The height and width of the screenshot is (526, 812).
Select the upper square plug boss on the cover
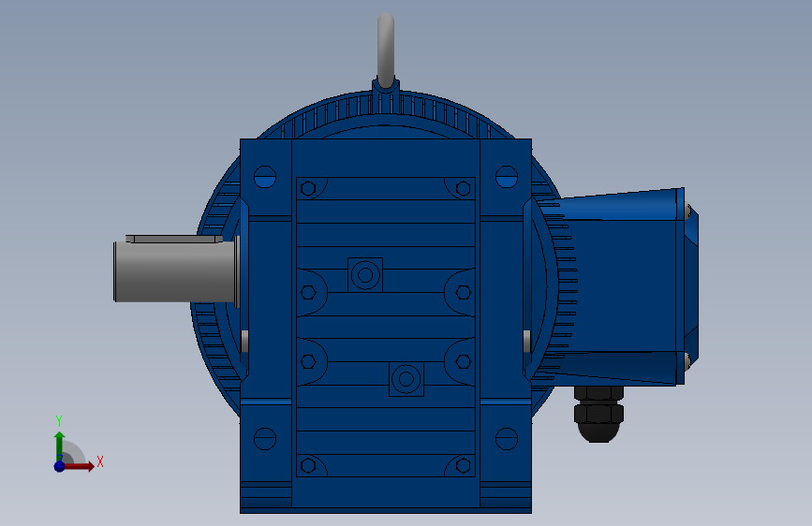coord(365,275)
